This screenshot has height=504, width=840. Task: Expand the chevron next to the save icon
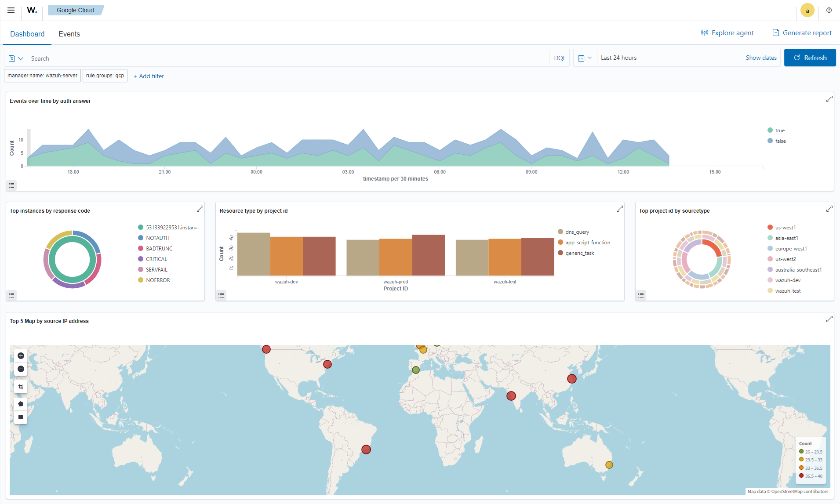click(20, 58)
